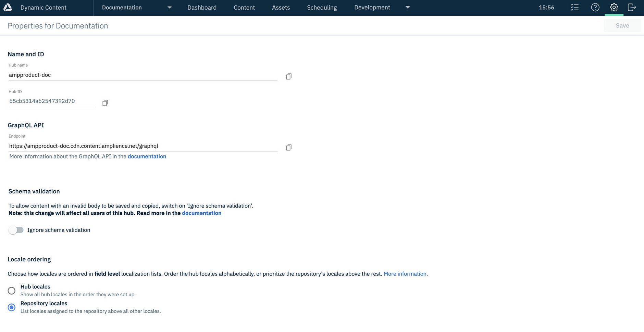This screenshot has width=644, height=332.
Task: Click the Hub name input field
Action: pos(143,75)
